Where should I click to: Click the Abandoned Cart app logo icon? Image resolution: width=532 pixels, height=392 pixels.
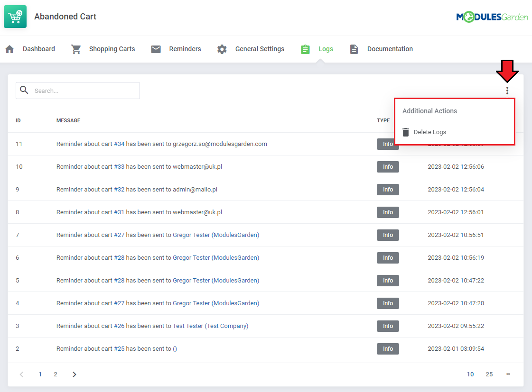point(15,17)
